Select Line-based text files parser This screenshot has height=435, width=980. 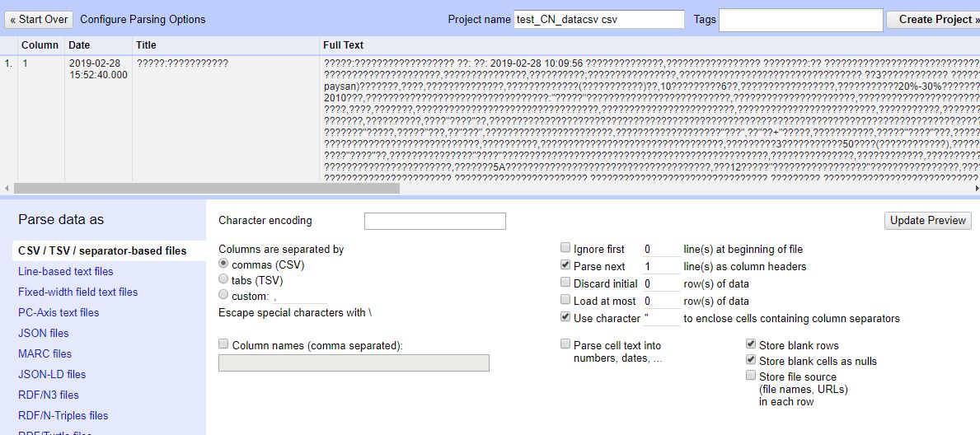point(66,271)
